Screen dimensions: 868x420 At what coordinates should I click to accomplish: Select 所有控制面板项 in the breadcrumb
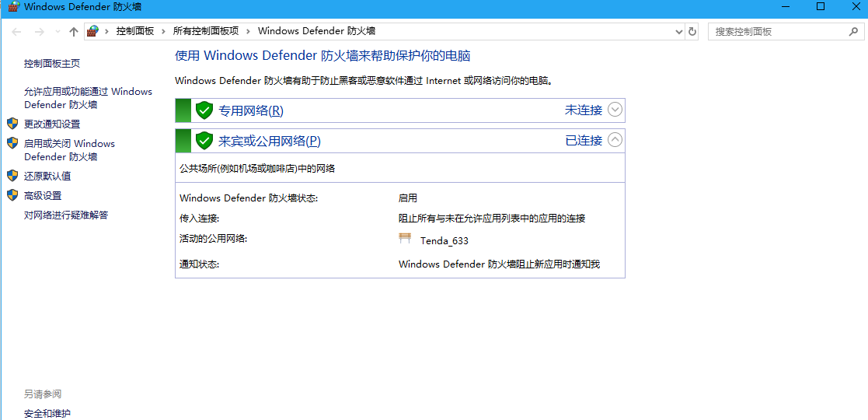click(x=206, y=31)
